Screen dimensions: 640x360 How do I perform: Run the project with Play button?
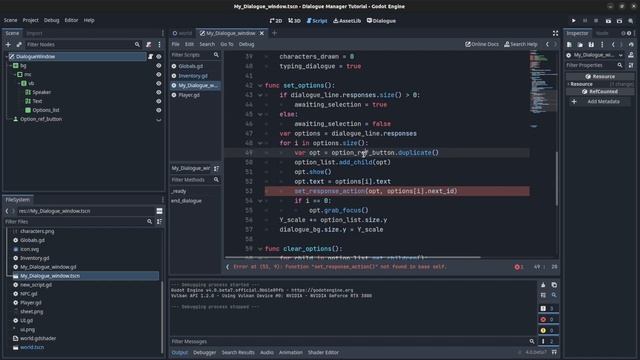tap(573, 20)
